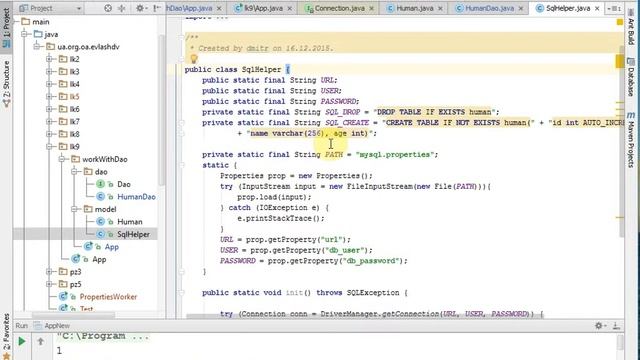Image resolution: width=640 pixels, height=360 pixels.
Task: Expand the lk4 package
Action: click(49, 84)
